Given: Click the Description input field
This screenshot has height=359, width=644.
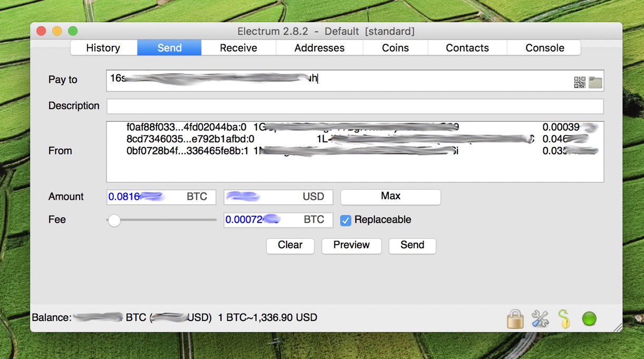Looking at the screenshot, I should [355, 106].
